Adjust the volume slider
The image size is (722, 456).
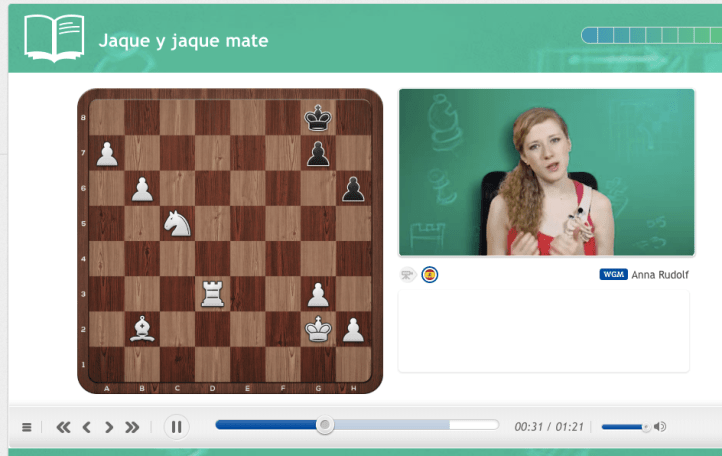click(626, 427)
